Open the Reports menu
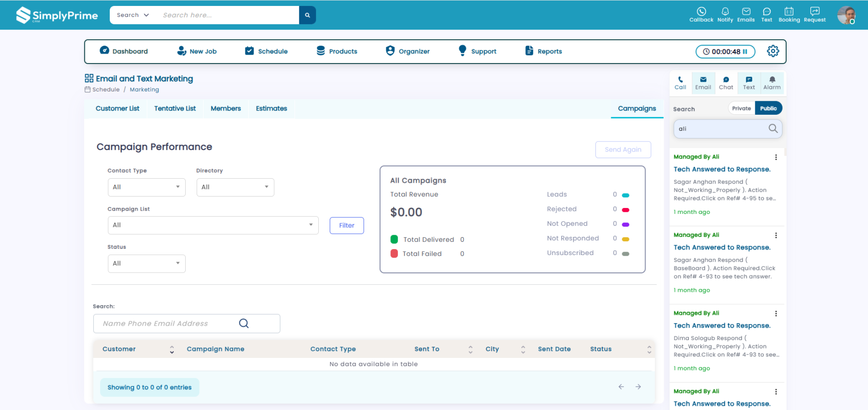 (543, 51)
